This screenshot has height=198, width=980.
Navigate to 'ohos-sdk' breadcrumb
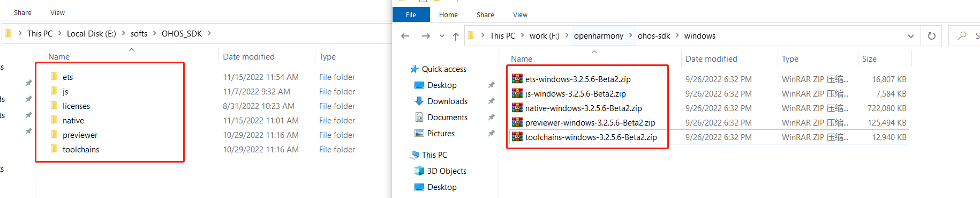coord(654,36)
